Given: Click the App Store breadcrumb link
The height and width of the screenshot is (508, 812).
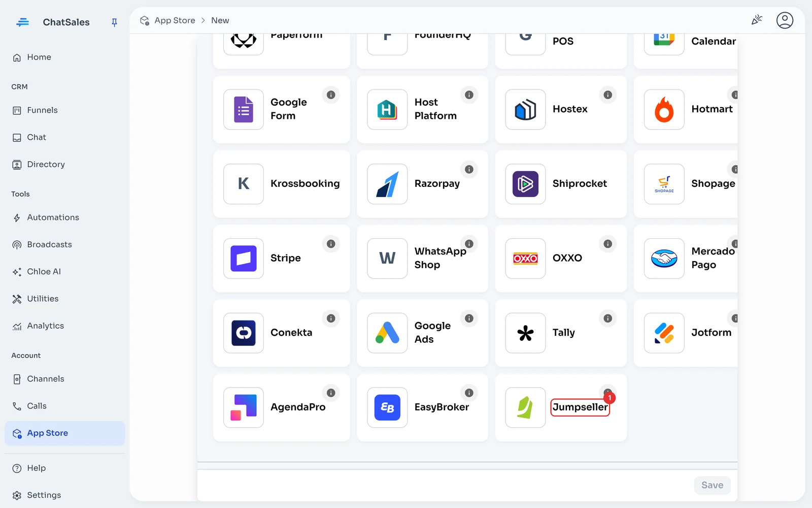Looking at the screenshot, I should (175, 20).
